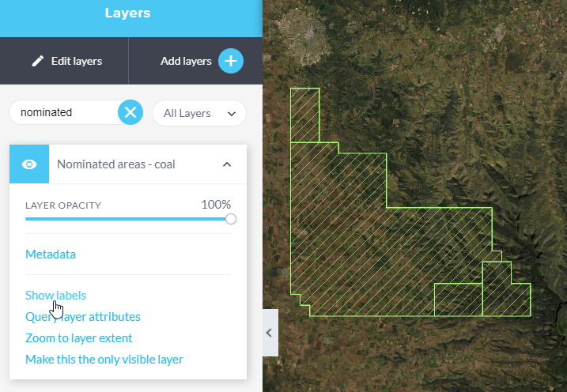This screenshot has width=567, height=392.
Task: Click the Nominated areas - coal layer title
Action: (116, 164)
